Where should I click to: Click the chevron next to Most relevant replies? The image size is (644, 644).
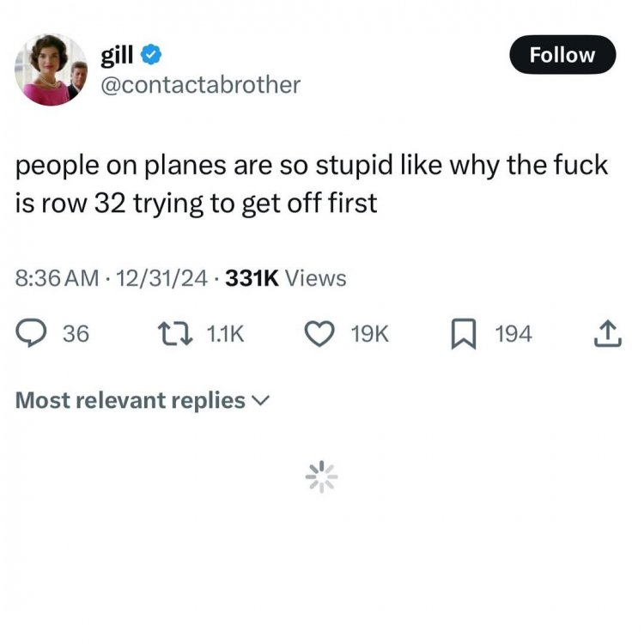[x=261, y=401]
